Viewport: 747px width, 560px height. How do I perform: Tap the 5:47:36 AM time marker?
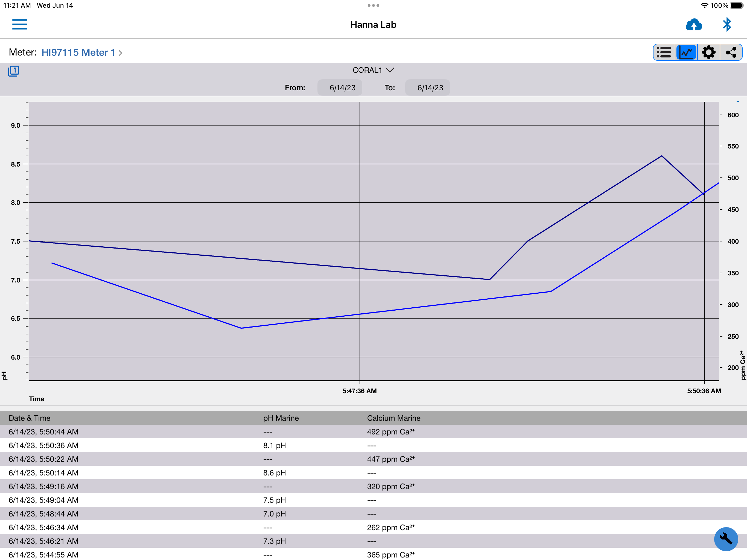click(x=360, y=391)
